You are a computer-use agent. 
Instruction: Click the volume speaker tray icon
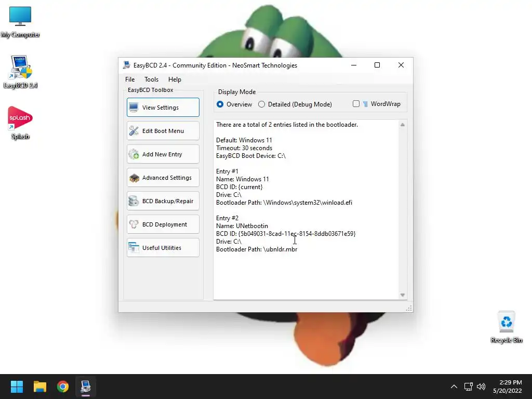(x=481, y=387)
